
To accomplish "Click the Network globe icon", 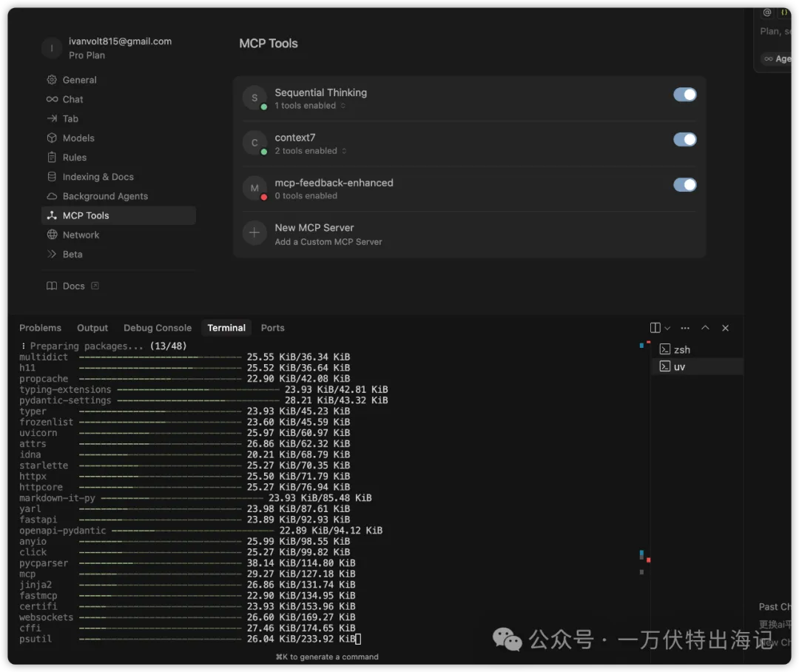I will tap(52, 235).
